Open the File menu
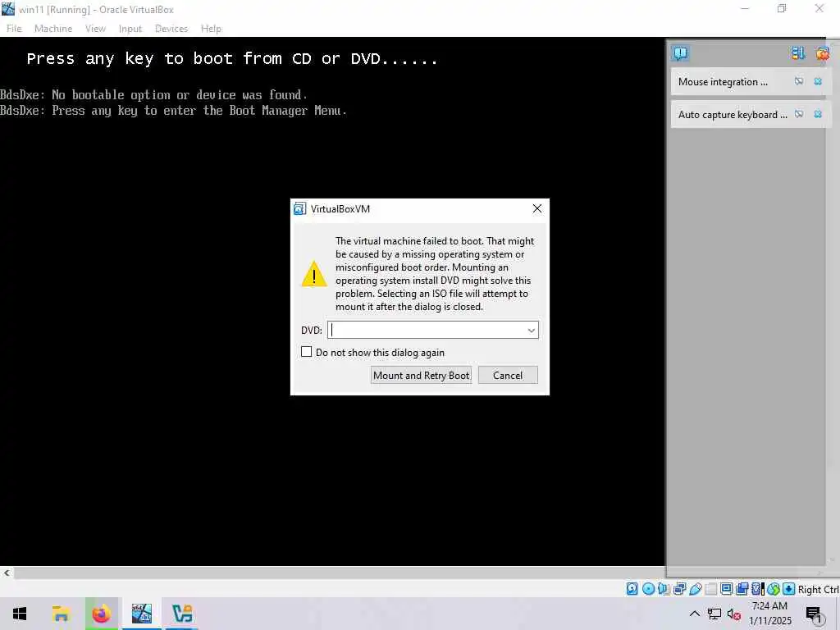840x630 pixels. point(14,29)
